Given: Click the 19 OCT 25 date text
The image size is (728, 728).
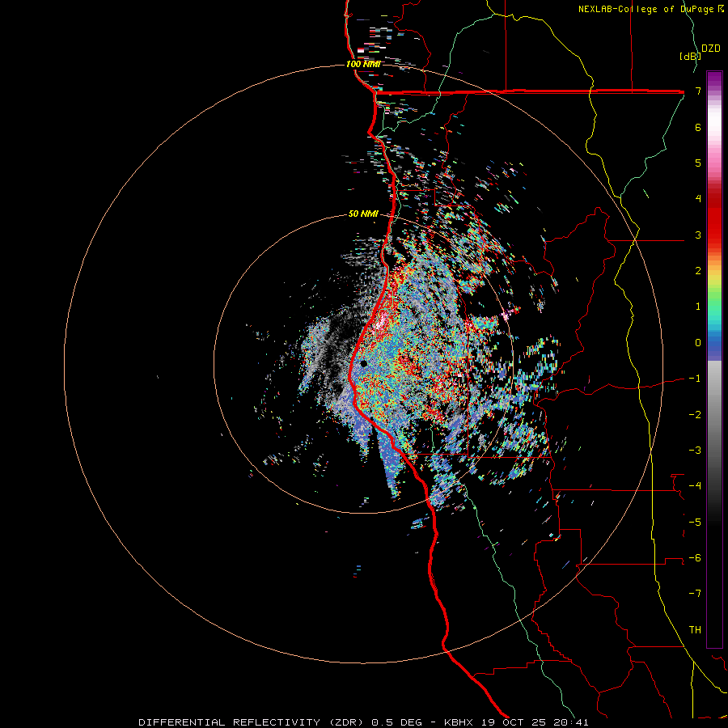Looking at the screenshot, I should click(512, 722).
